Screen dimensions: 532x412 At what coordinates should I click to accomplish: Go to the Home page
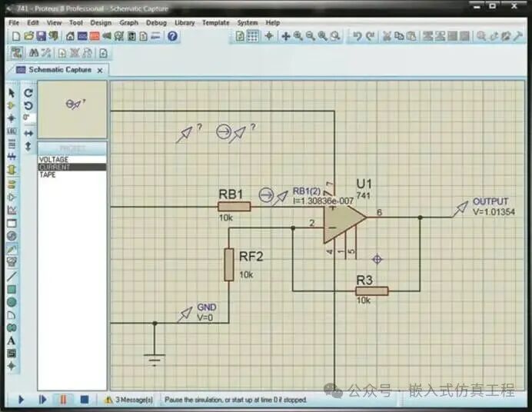tap(70, 36)
